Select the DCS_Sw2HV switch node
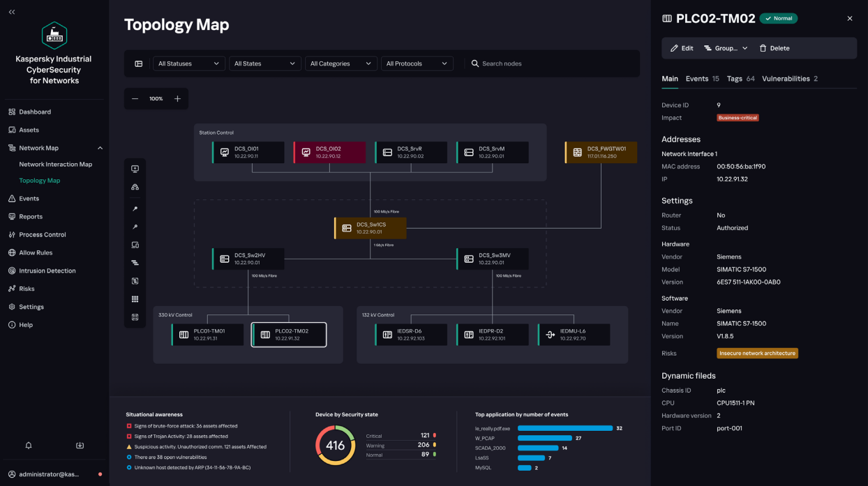This screenshot has height=486, width=868. click(x=248, y=259)
